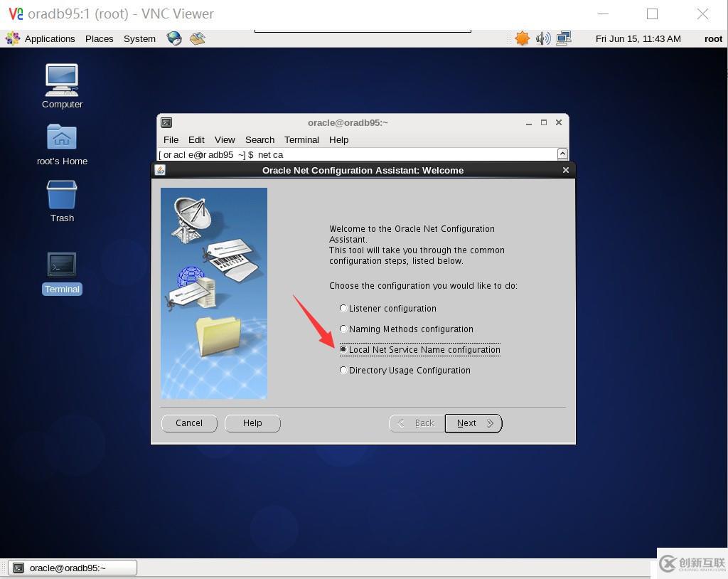The width and height of the screenshot is (728, 579).
Task: Select Naming Methods configuration option
Action: pyautogui.click(x=343, y=329)
